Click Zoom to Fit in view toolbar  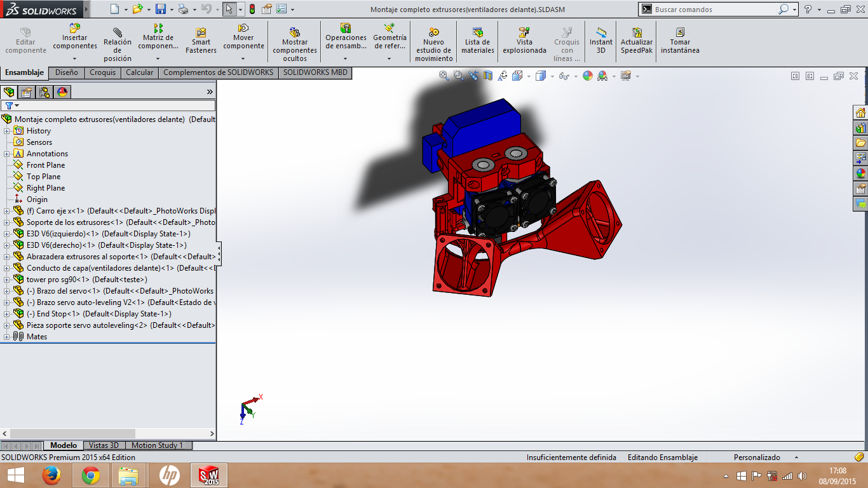[444, 76]
